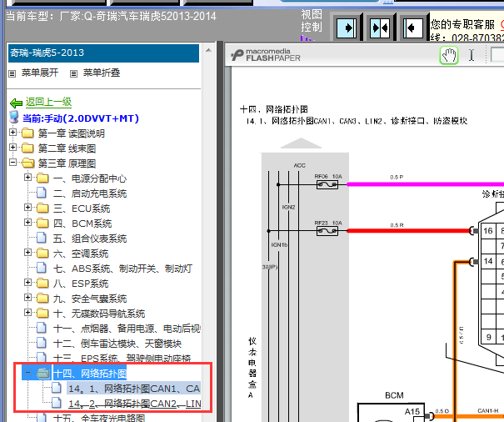Open 七、ABS系统、制动开关、制动灯 label

(122, 269)
